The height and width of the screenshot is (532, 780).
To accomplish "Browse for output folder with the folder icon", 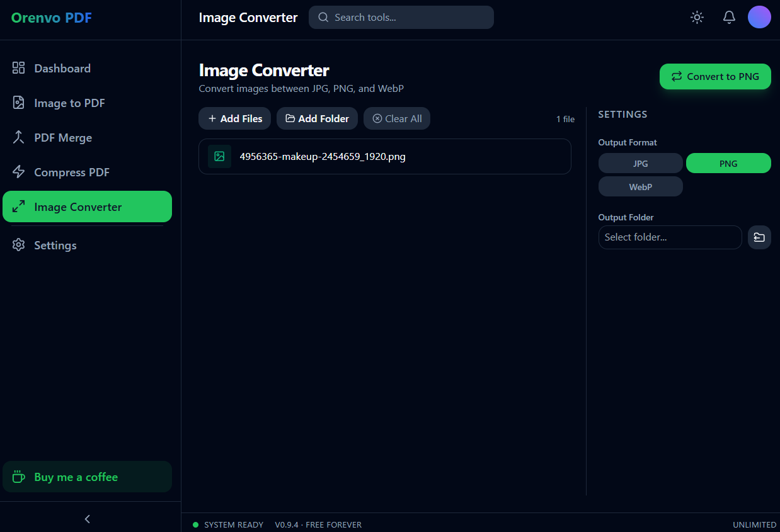I will [x=759, y=237].
